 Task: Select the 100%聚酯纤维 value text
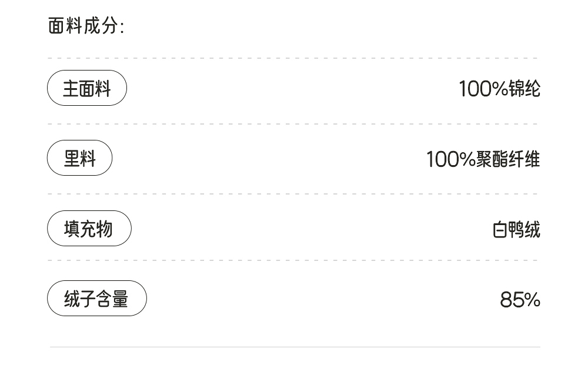click(483, 159)
